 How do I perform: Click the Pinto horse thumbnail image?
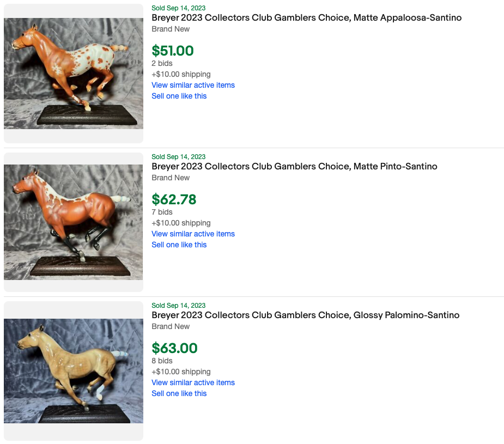coord(74,222)
